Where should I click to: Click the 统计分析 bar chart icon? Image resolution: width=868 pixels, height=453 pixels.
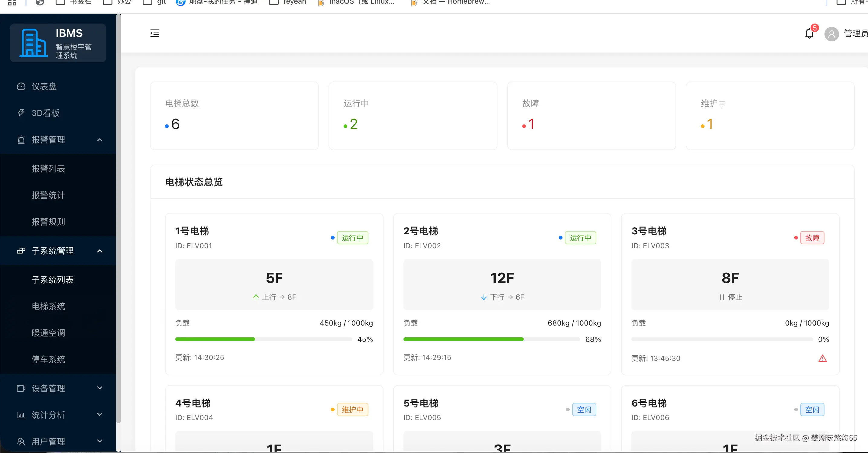click(21, 415)
